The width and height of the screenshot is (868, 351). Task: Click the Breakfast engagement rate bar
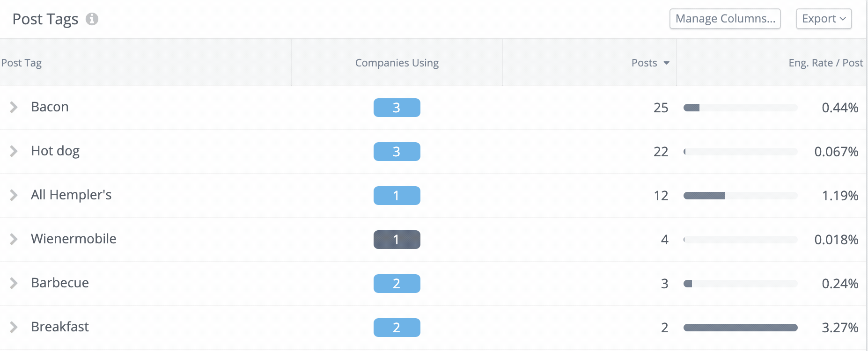pyautogui.click(x=740, y=328)
